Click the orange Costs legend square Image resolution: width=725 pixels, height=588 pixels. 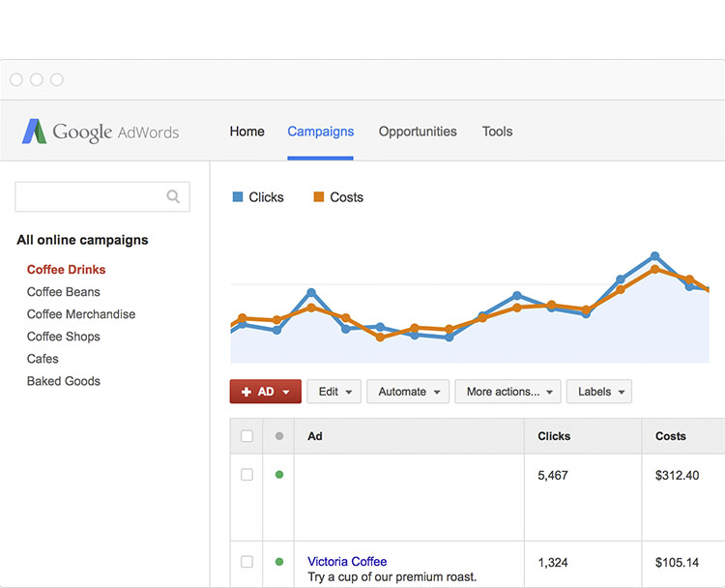point(319,197)
